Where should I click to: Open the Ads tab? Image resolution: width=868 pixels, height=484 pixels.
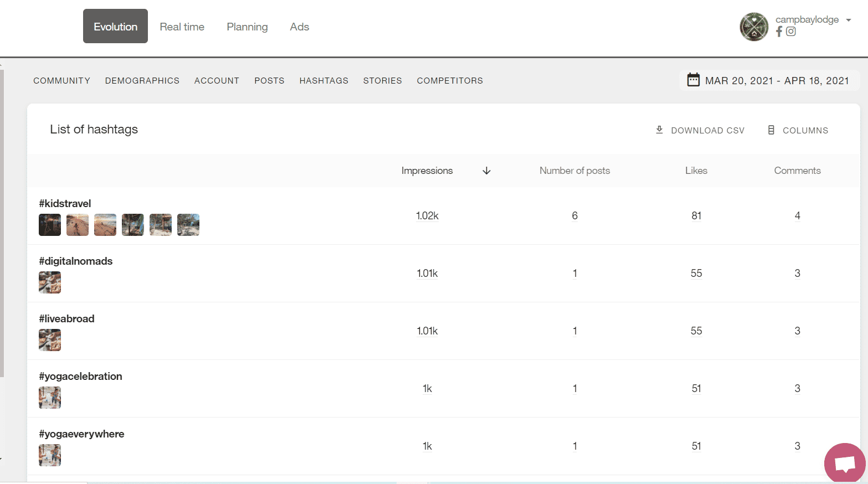pyautogui.click(x=299, y=27)
